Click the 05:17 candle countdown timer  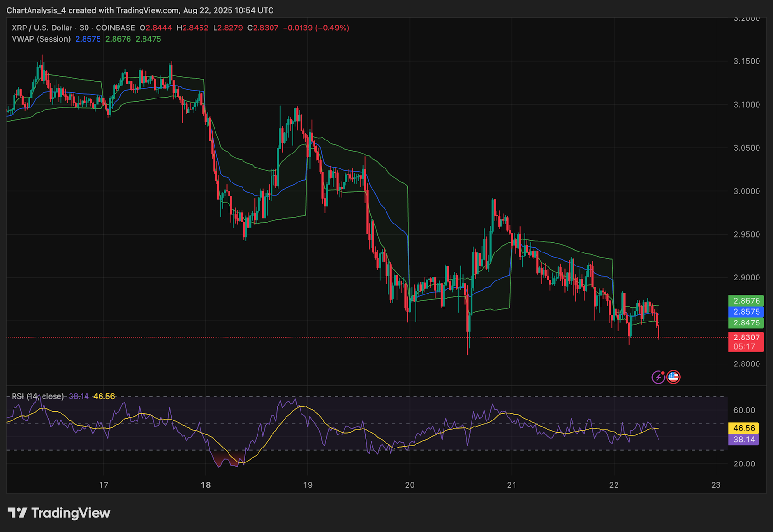pyautogui.click(x=744, y=347)
